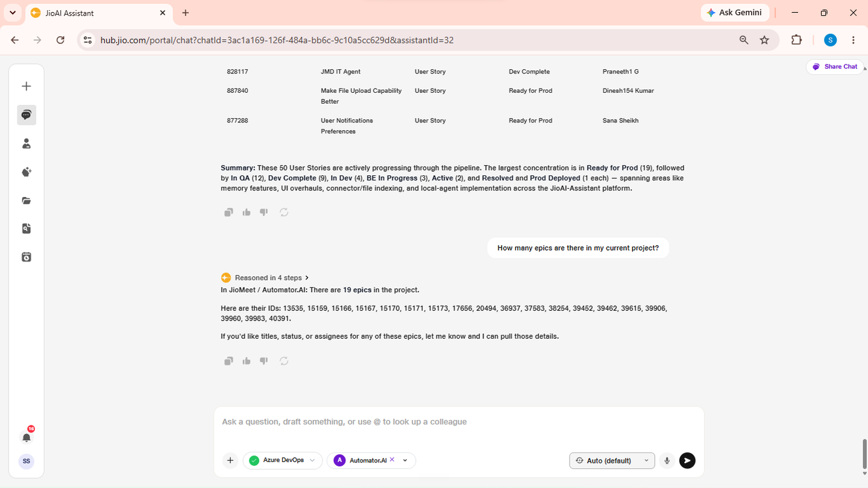
Task: Open the Auto (default) model dropdown
Action: 612,460
